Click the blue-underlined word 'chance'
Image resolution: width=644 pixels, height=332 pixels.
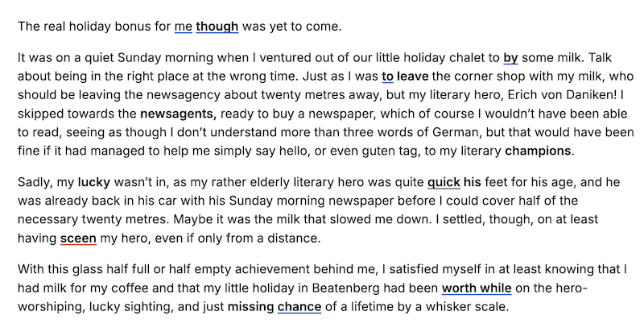[299, 307]
